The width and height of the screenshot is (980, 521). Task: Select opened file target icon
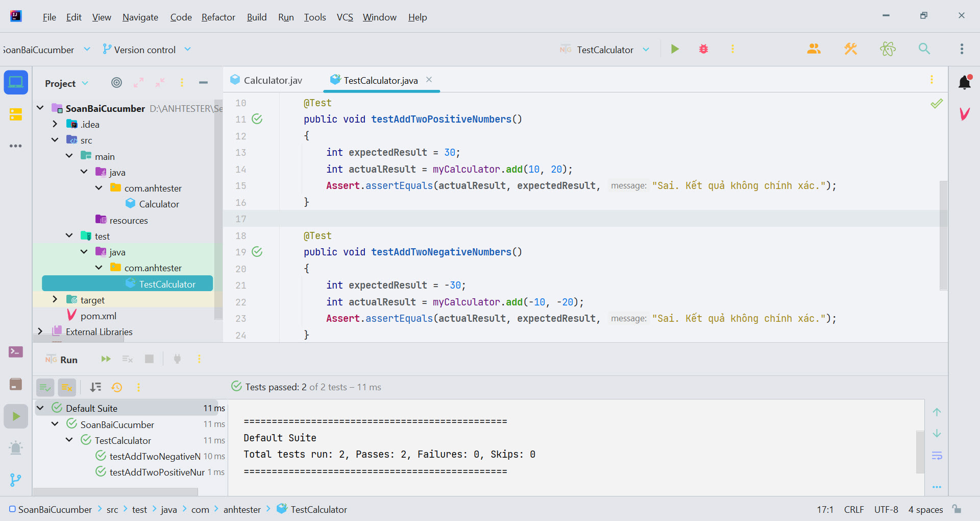[x=117, y=83]
